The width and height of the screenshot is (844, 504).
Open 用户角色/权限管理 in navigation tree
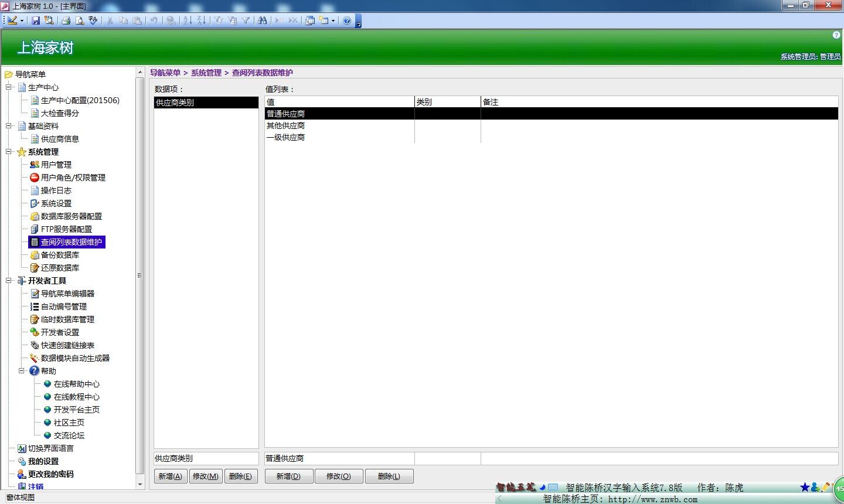click(73, 178)
